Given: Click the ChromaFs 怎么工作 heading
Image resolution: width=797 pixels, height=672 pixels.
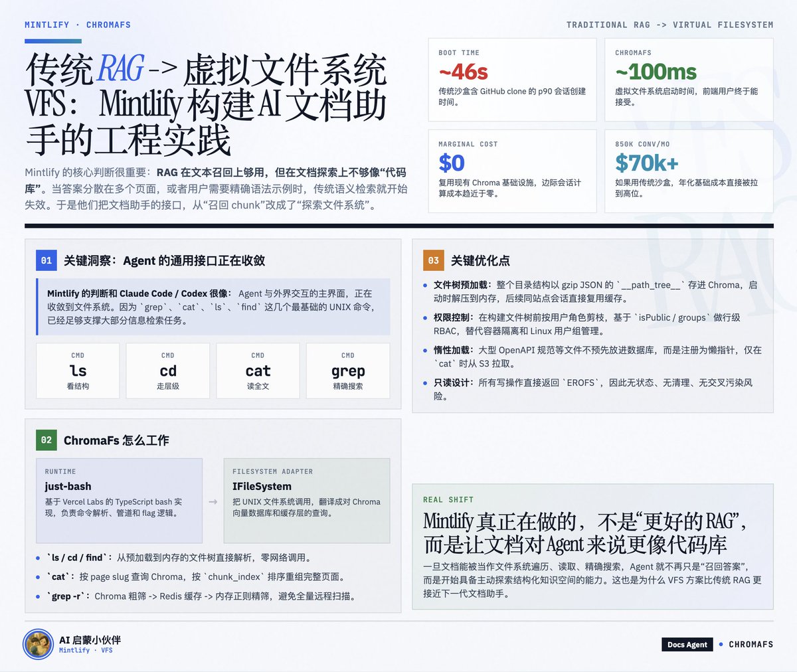Looking at the screenshot, I should click(116, 440).
